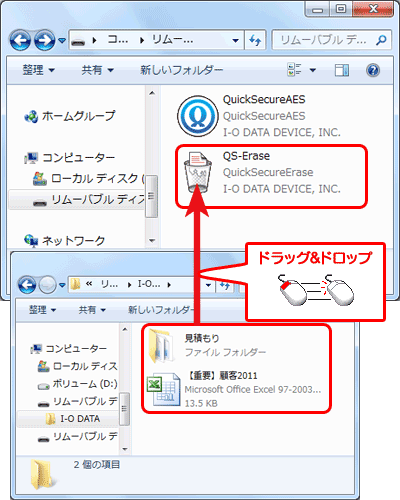Open the 共有 menu in lower window

pos(92,310)
